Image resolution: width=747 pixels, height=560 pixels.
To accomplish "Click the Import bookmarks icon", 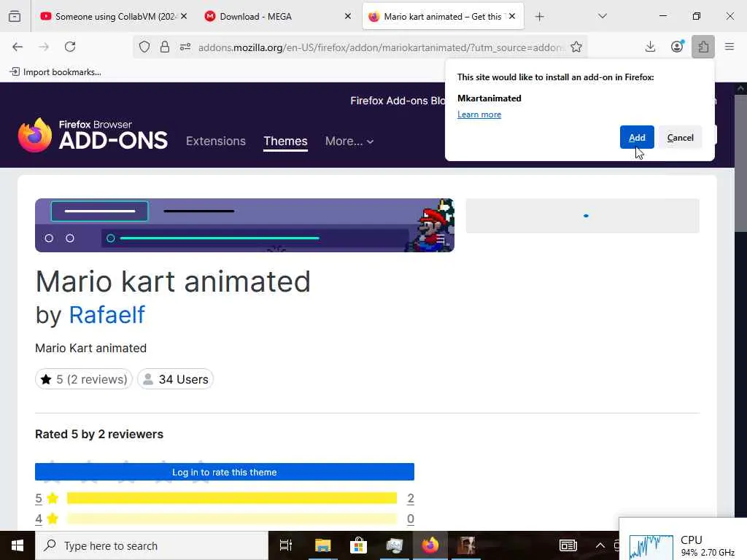I will pos(15,72).
